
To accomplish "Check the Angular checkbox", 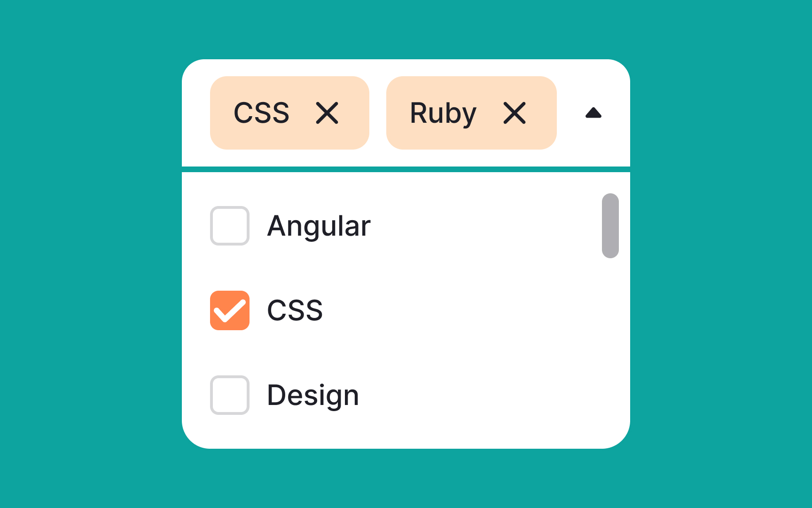I will pyautogui.click(x=230, y=226).
